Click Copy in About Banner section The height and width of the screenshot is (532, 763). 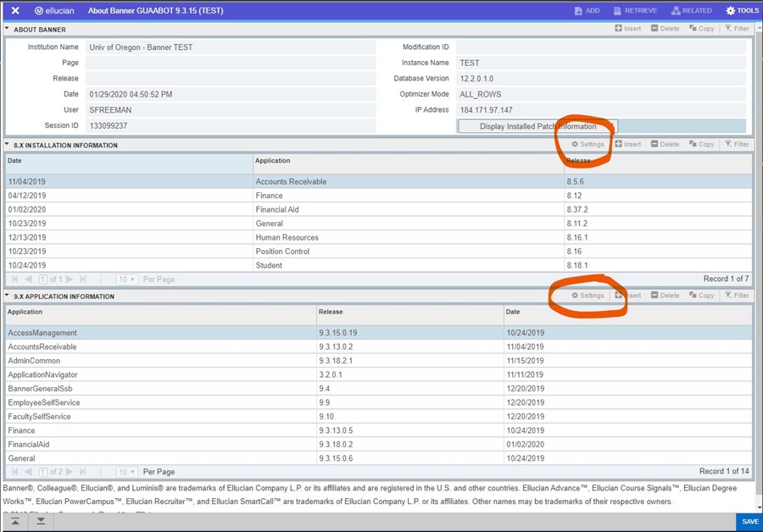[702, 29]
